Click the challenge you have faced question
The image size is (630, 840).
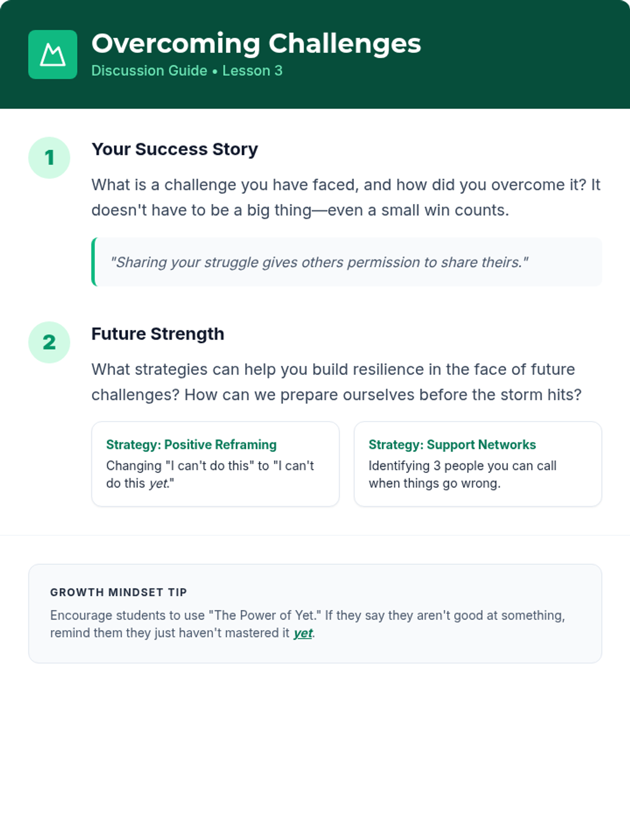pyautogui.click(x=345, y=197)
